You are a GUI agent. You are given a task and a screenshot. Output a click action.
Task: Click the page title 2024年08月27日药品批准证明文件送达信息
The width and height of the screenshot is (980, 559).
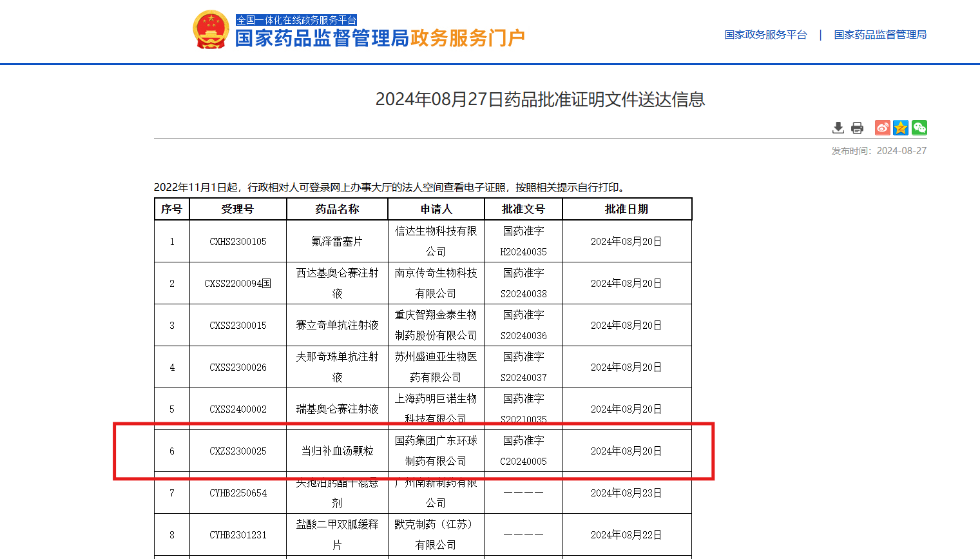pyautogui.click(x=540, y=99)
